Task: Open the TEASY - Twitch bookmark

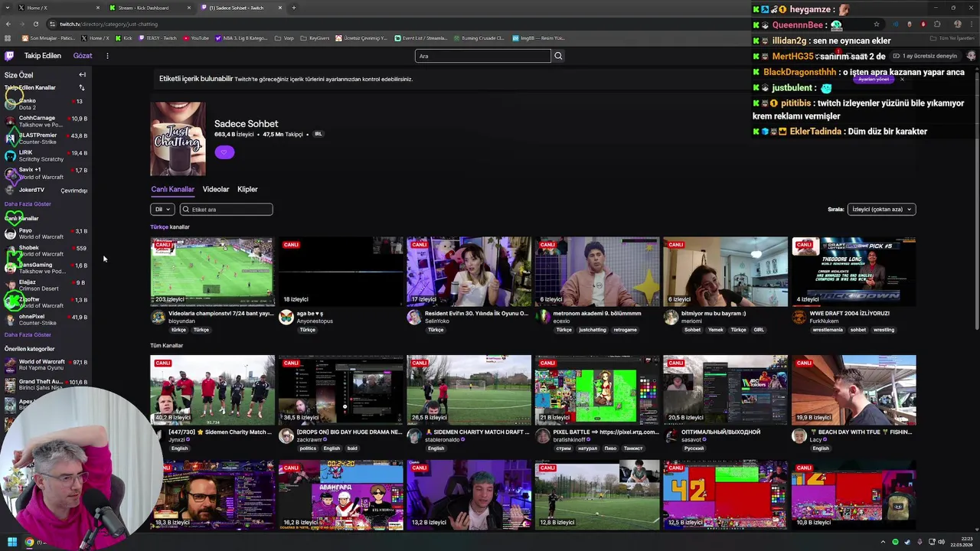Action: pos(158,37)
